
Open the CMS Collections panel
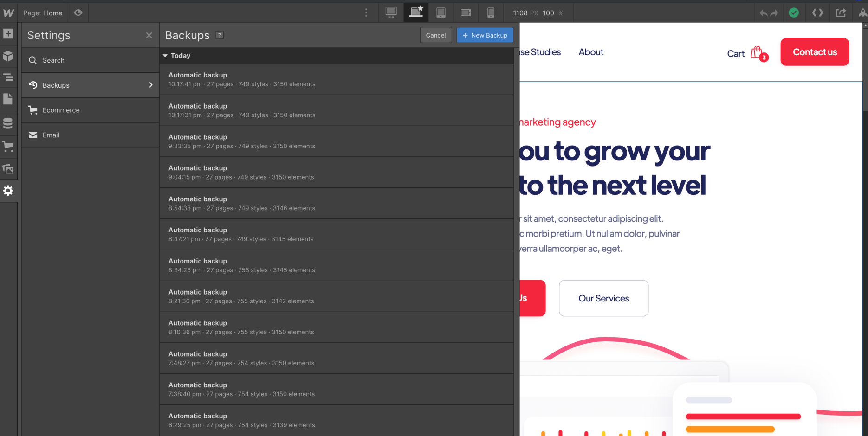8,123
